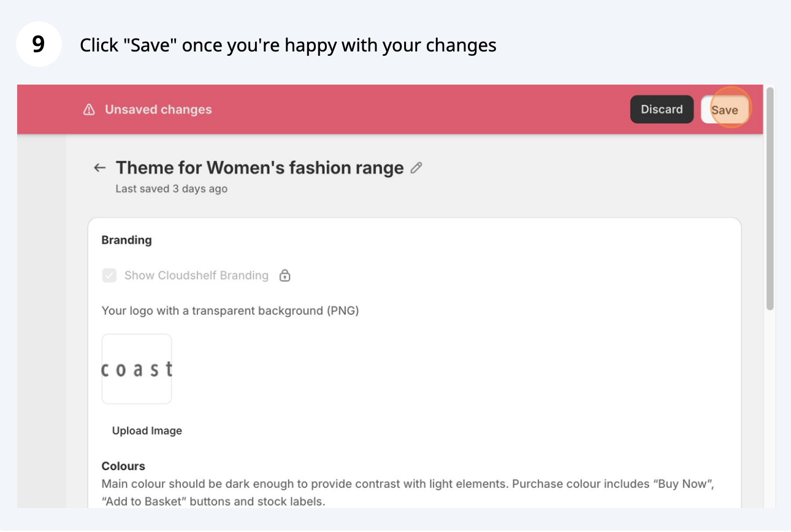Click the Show Cloudshelf Branding label

pos(196,276)
